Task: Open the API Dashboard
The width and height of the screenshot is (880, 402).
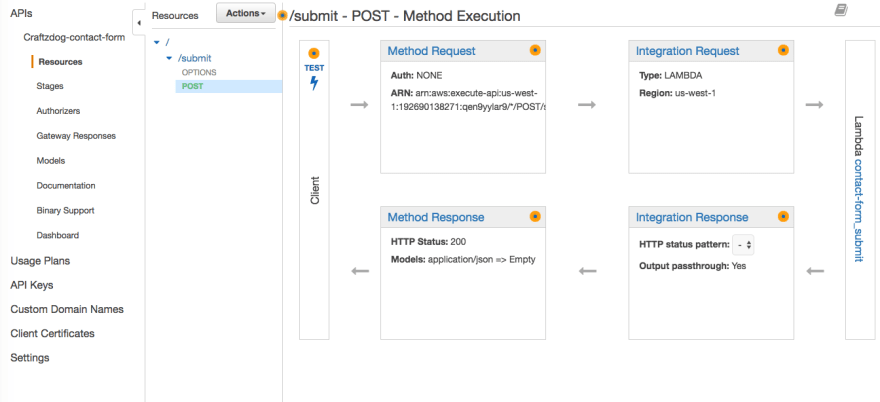Action: [57, 235]
